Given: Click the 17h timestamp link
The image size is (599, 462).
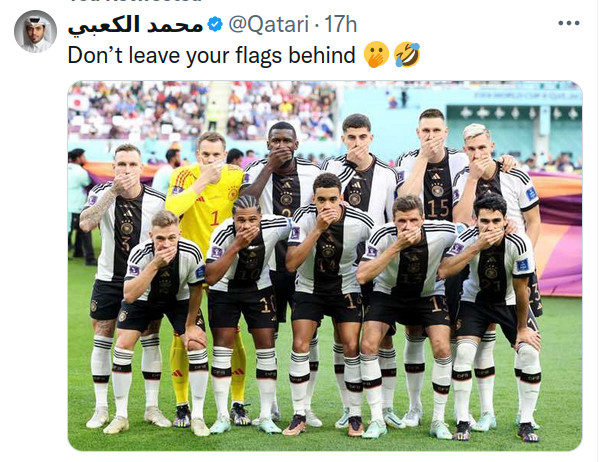Looking at the screenshot, I should tap(340, 24).
